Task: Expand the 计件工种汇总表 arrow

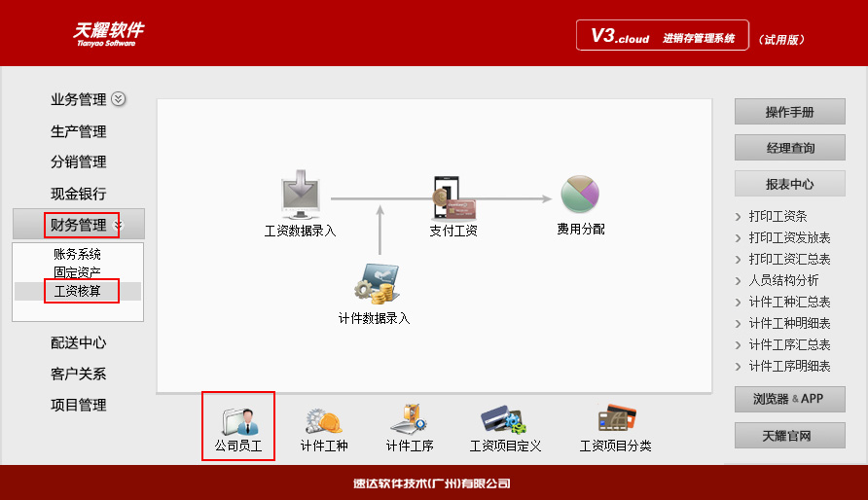Action: pyautogui.click(x=738, y=303)
